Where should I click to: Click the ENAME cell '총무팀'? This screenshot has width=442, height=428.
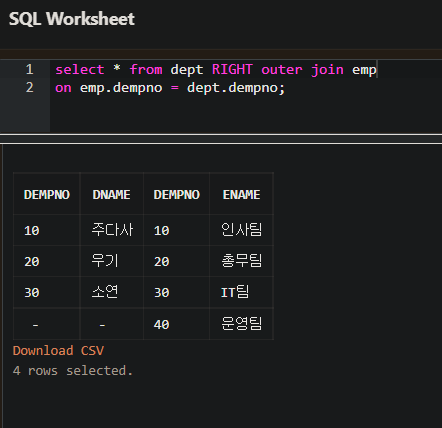(242, 261)
